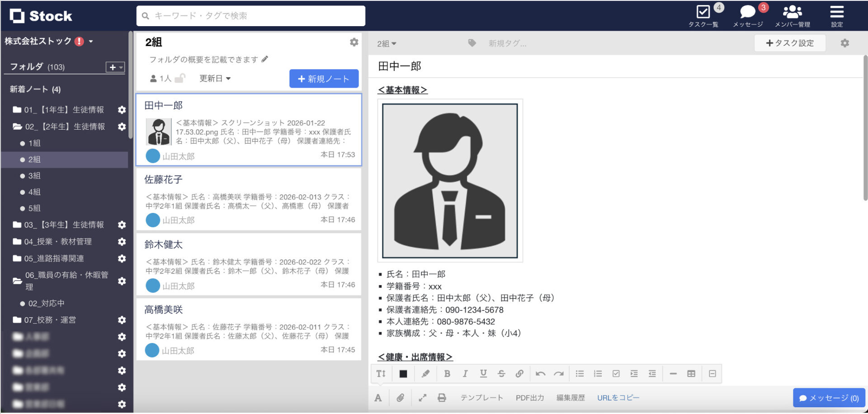The width and height of the screenshot is (868, 414).
Task: Click the URLをコピー link
Action: click(618, 398)
